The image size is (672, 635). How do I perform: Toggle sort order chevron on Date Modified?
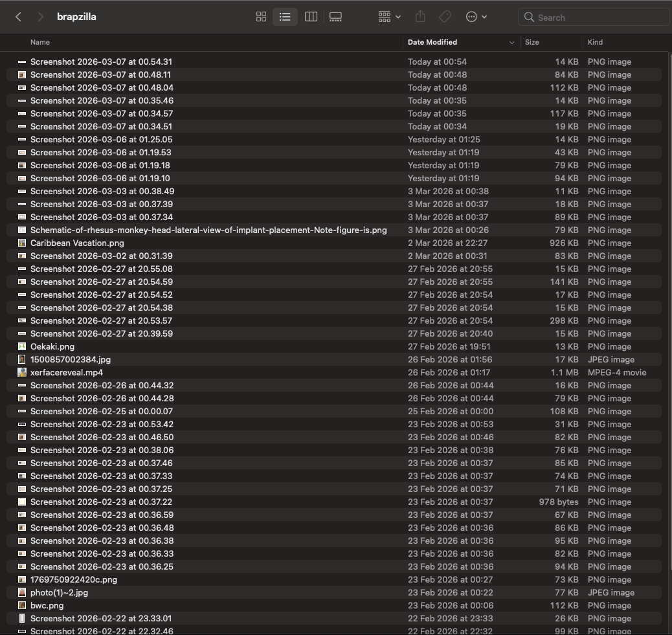click(x=511, y=43)
